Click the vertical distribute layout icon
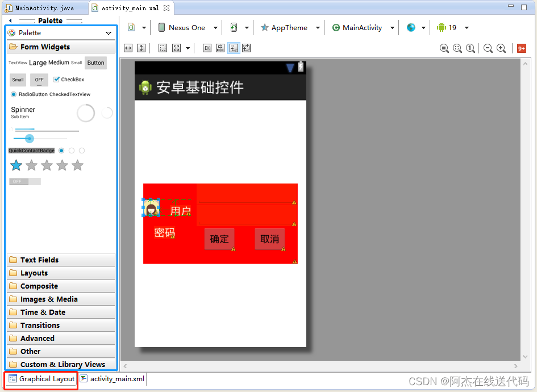Image resolution: width=537 pixels, height=392 pixels. (x=220, y=48)
